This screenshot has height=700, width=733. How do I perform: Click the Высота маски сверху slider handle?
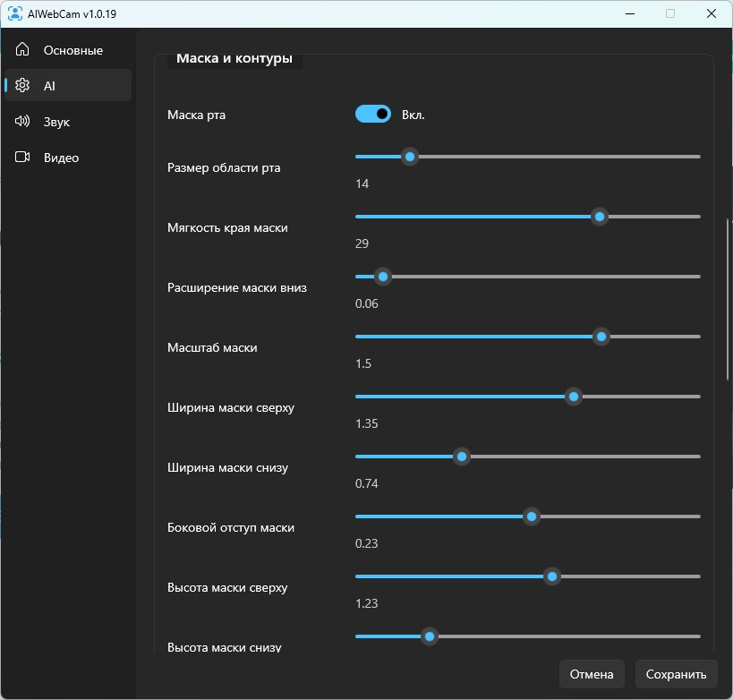[552, 576]
